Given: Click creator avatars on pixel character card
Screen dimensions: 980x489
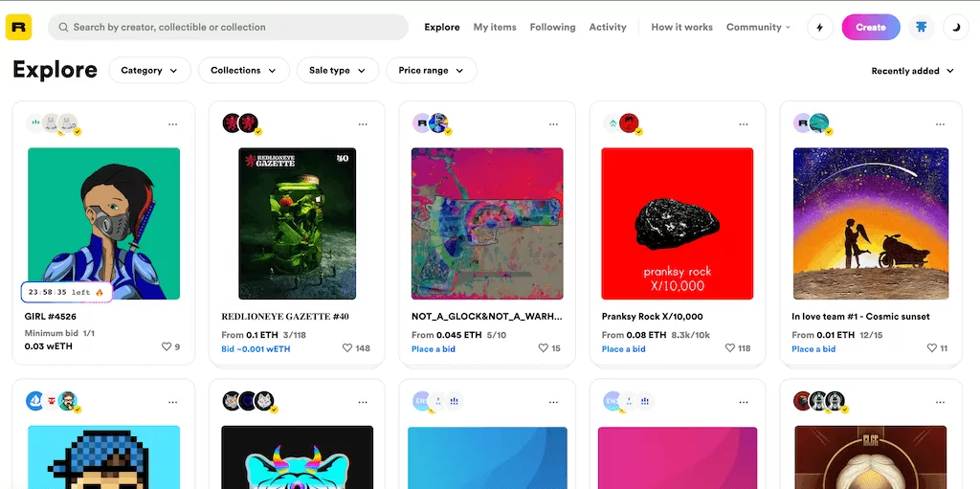Looking at the screenshot, I should (x=53, y=402).
